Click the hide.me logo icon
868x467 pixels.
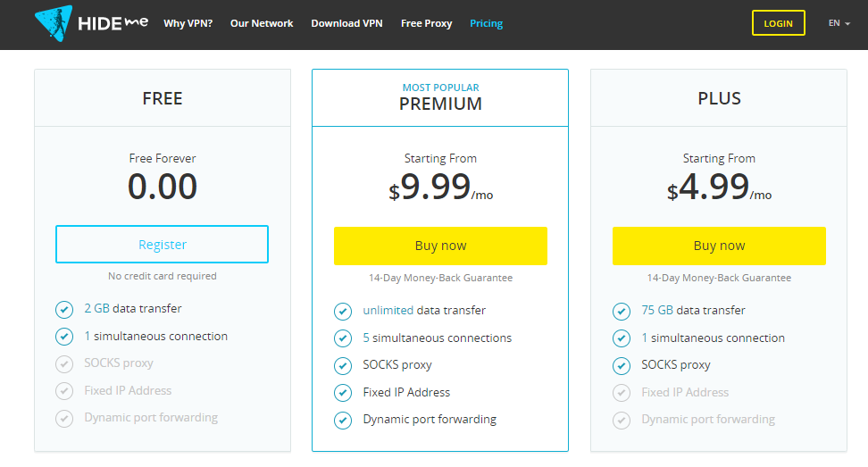click(54, 23)
